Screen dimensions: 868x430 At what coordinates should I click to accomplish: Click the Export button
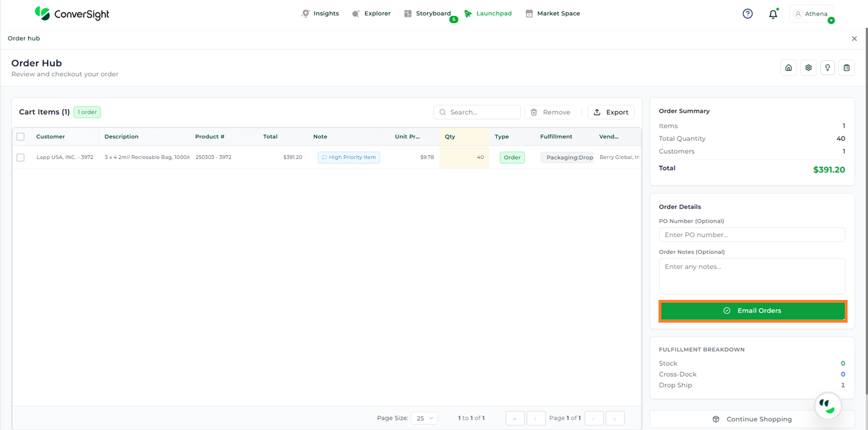pos(611,112)
